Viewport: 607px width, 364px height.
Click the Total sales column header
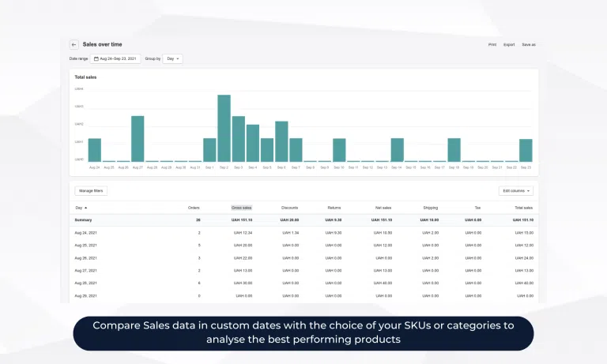point(524,208)
